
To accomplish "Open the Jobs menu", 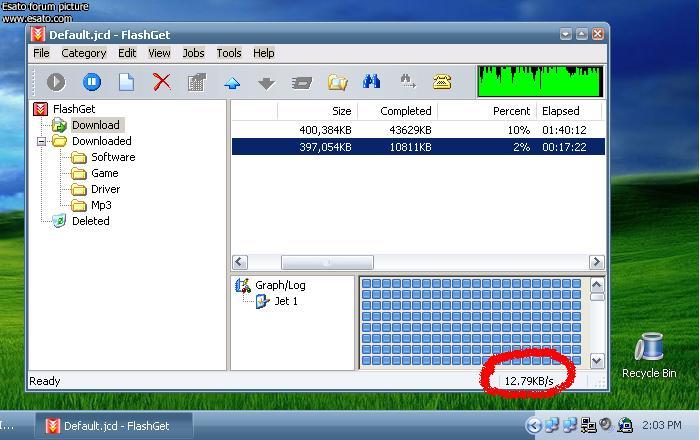I will pos(193,53).
